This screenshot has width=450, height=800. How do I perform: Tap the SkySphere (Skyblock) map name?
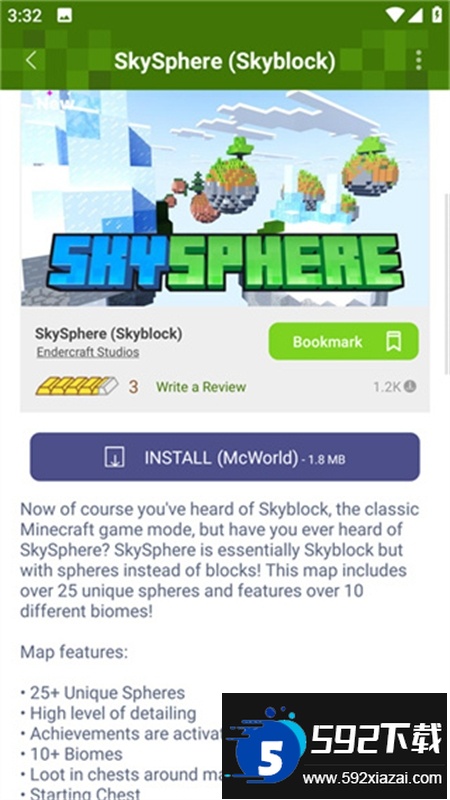(109, 334)
